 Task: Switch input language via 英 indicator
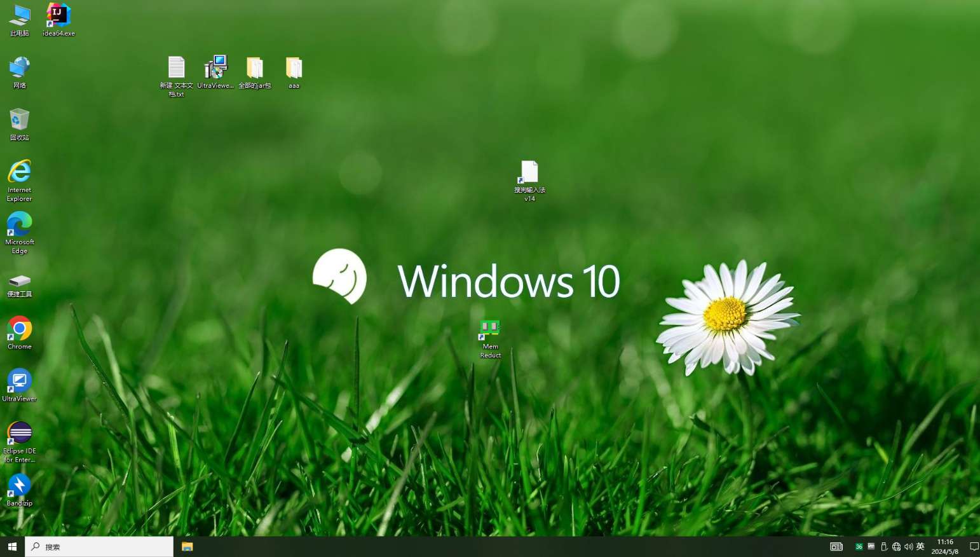coord(920,547)
